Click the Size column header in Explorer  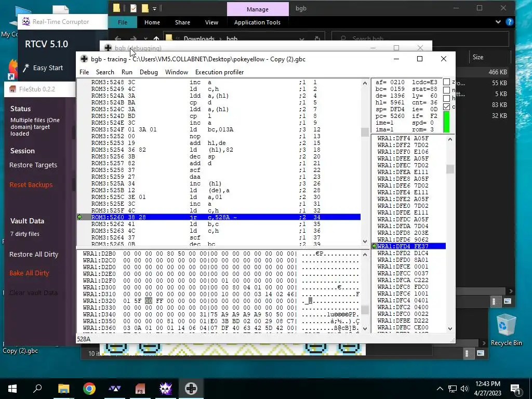click(x=478, y=57)
